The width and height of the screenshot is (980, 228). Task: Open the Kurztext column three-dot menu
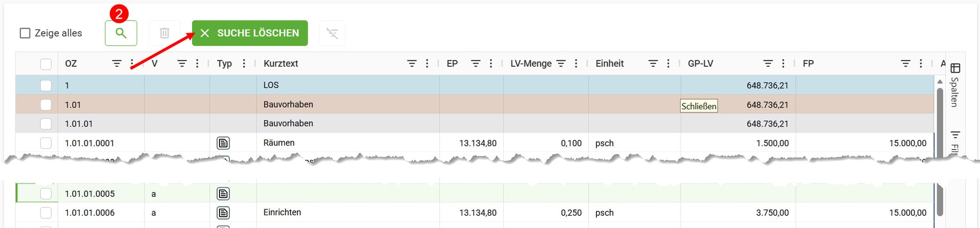pyautogui.click(x=427, y=64)
